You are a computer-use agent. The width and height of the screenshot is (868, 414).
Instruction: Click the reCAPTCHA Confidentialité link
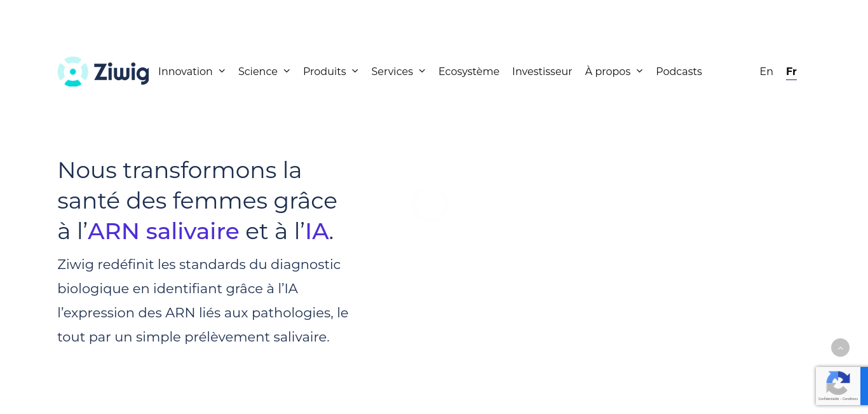point(827,399)
